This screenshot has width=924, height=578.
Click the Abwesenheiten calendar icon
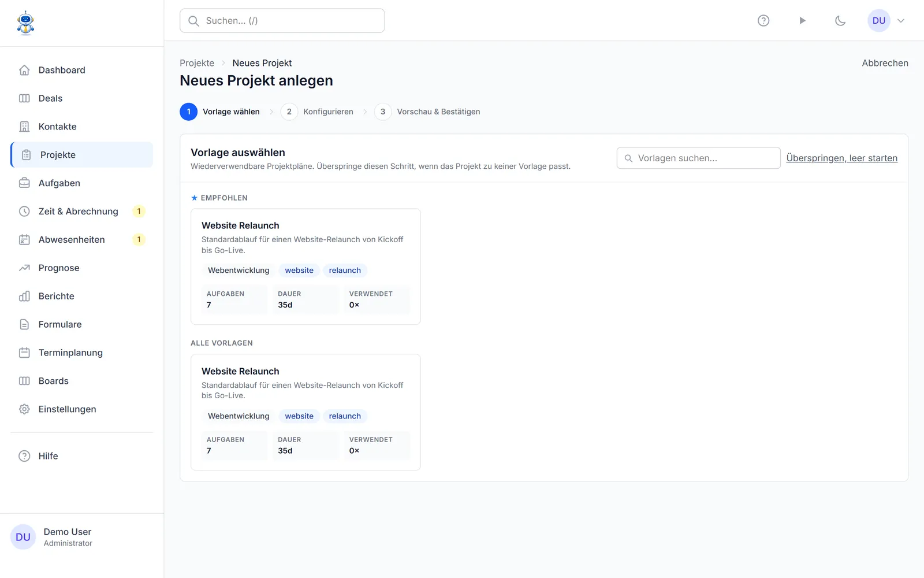click(24, 240)
